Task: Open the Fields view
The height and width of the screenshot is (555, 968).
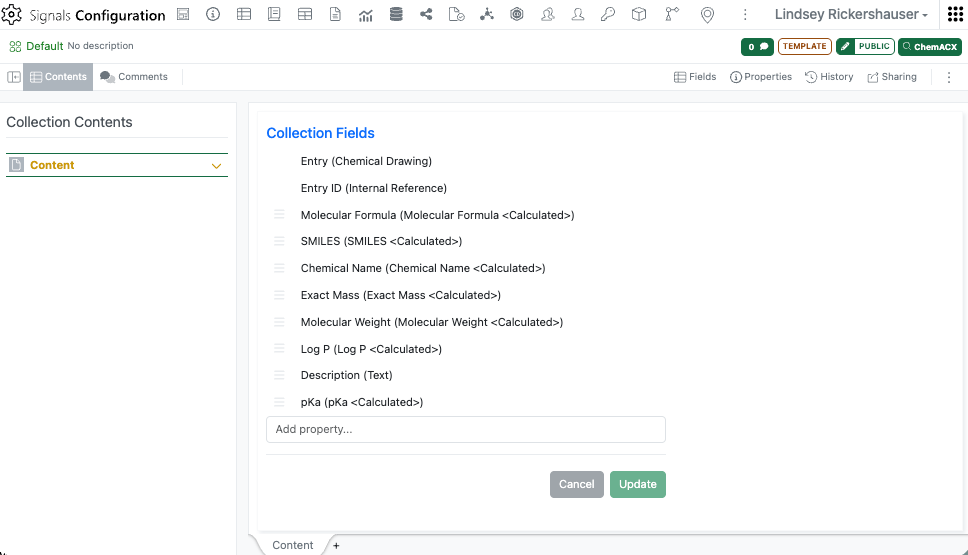Action: (695, 77)
